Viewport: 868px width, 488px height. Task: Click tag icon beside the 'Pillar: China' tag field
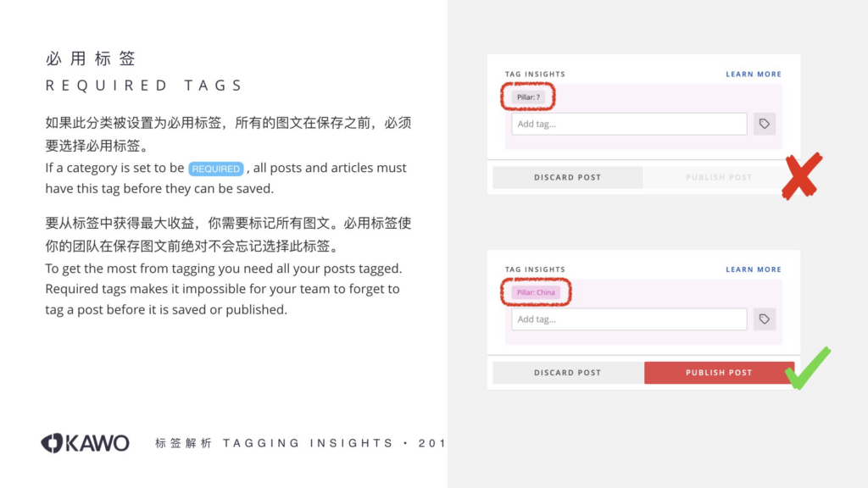(x=765, y=319)
